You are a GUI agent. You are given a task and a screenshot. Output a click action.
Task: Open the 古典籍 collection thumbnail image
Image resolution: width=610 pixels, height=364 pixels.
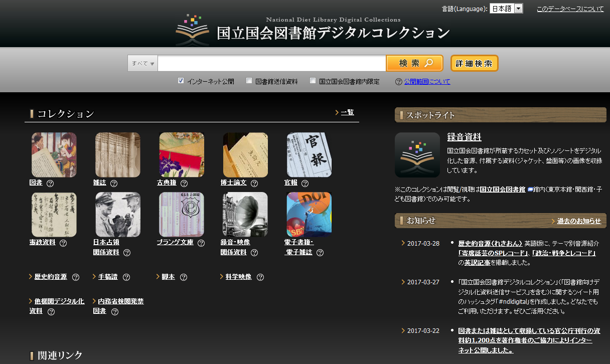click(182, 155)
